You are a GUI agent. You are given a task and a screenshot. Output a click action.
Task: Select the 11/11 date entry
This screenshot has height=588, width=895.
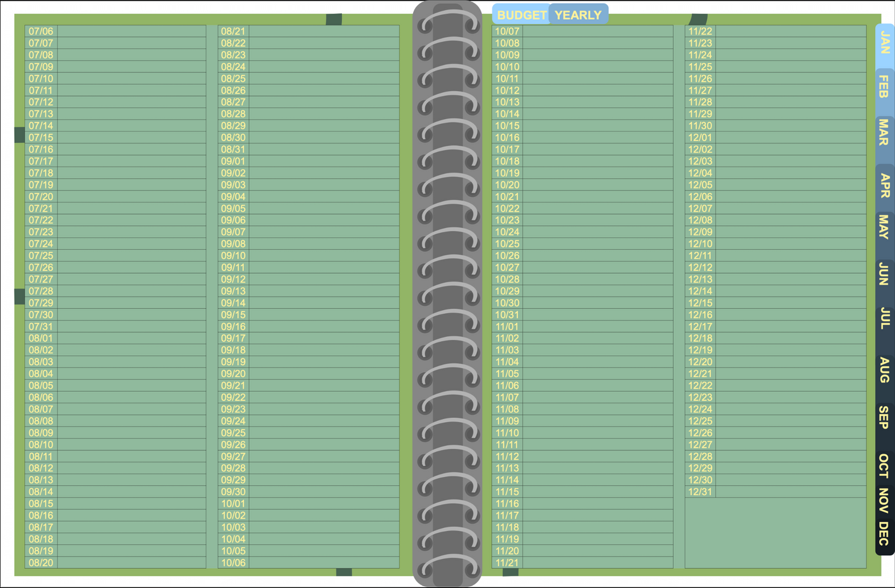click(507, 444)
